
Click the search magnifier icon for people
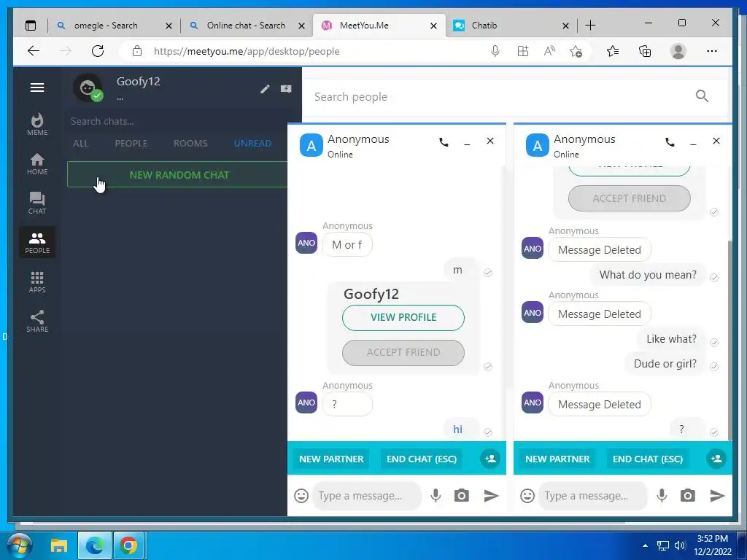click(x=702, y=96)
